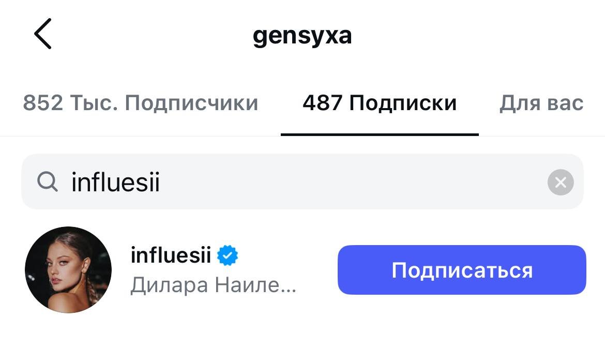Tap the magnifying glass search icon
The height and width of the screenshot is (364, 605).
click(48, 182)
